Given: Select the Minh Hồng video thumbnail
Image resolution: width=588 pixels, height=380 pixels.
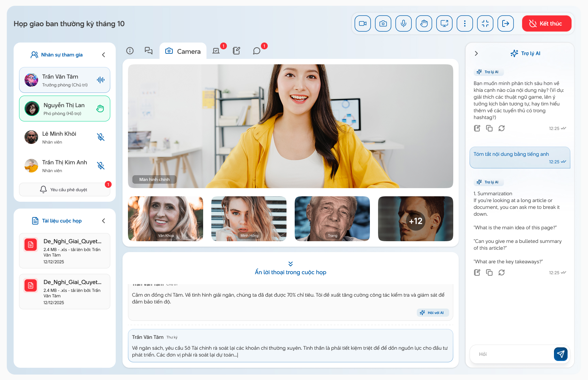Looking at the screenshot, I should (249, 219).
